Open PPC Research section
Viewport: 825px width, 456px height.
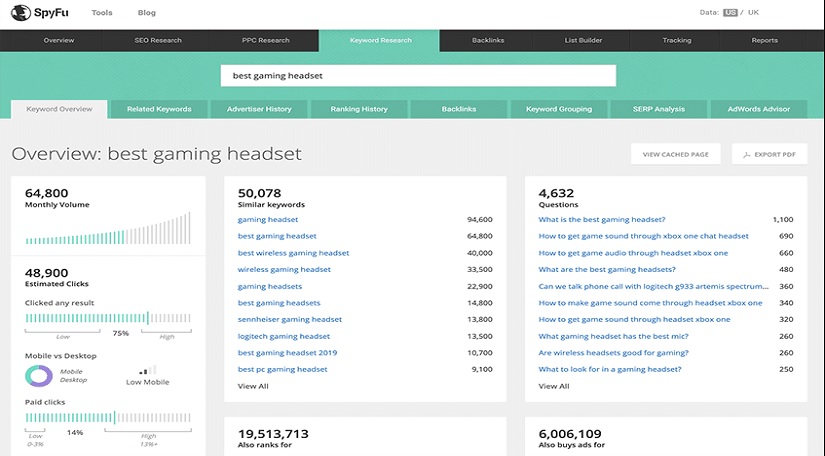[266, 40]
